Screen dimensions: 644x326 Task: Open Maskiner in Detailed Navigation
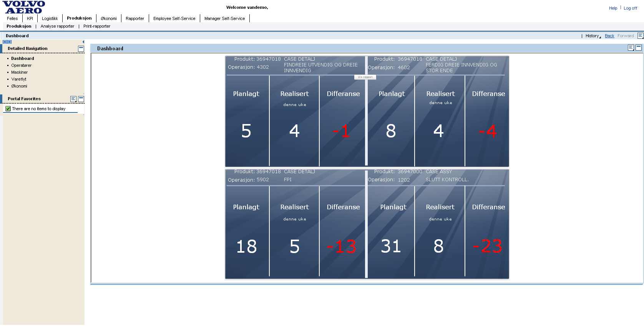[19, 72]
